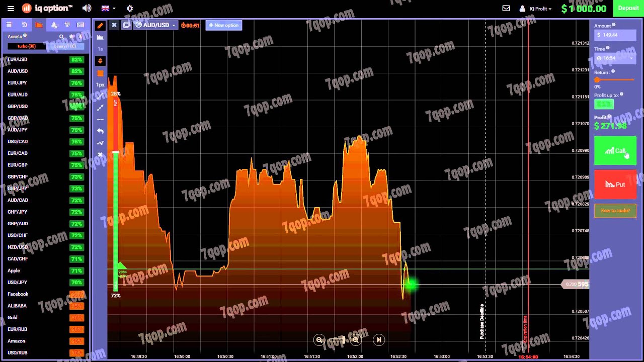This screenshot has height=362, width=644.
Task: Select GBP/USD asset row
Action: click(45, 107)
